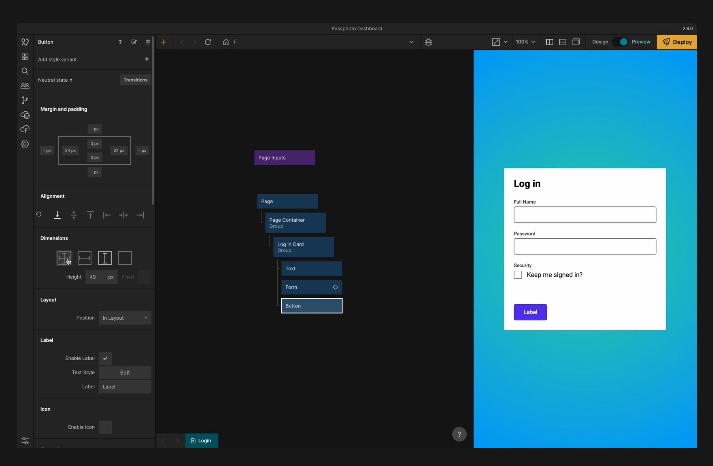This screenshot has width=713, height=466.
Task: Click the Full Name input field in preview
Action: pyautogui.click(x=584, y=214)
